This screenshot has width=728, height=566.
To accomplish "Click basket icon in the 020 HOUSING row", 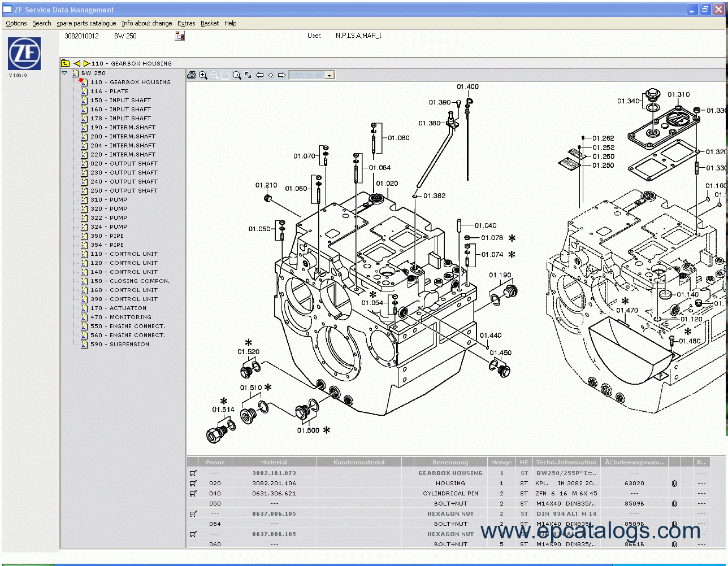I will click(x=193, y=483).
